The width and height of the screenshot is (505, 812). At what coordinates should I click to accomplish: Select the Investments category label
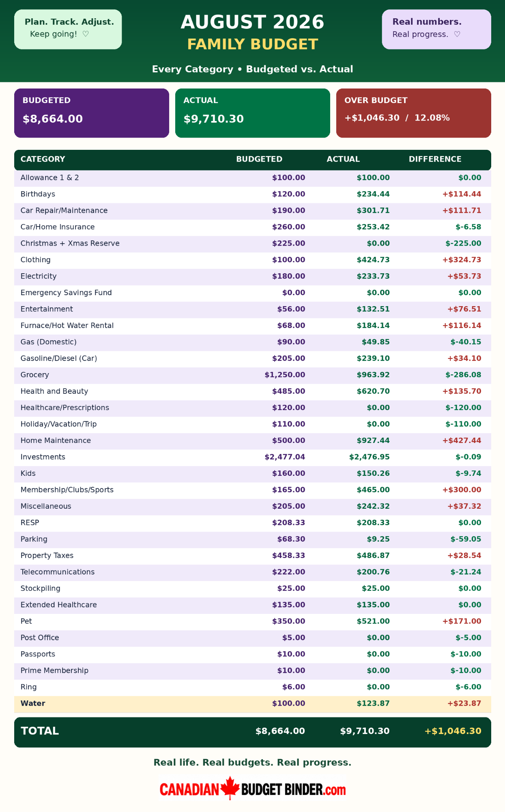coord(43,457)
